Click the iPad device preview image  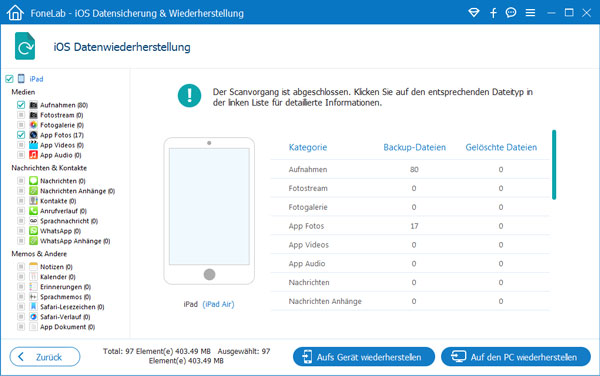(x=209, y=211)
